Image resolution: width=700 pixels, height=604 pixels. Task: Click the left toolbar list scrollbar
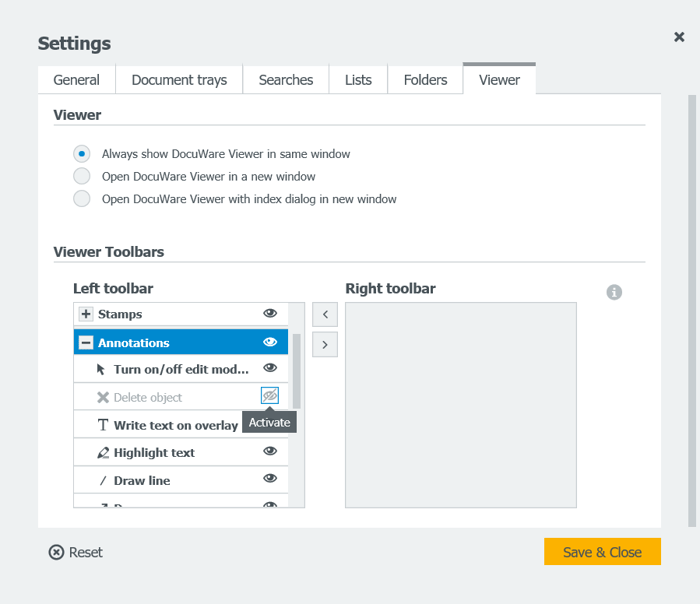tap(297, 370)
